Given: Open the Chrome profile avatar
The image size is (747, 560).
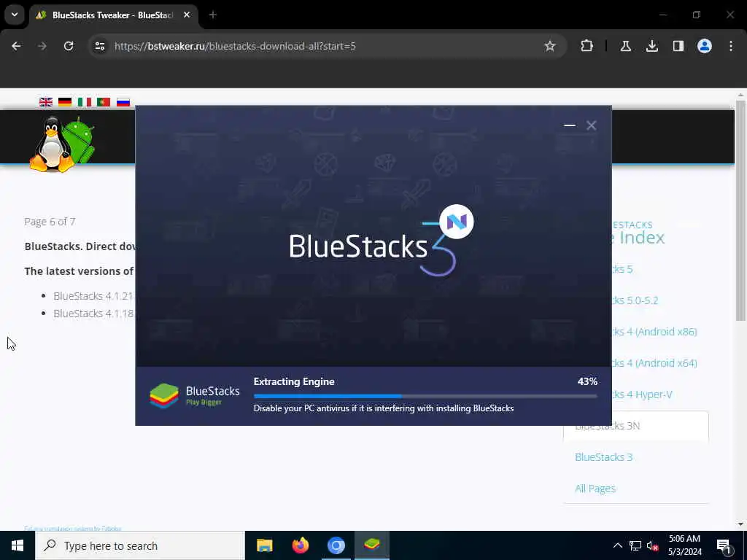Looking at the screenshot, I should click(x=704, y=46).
